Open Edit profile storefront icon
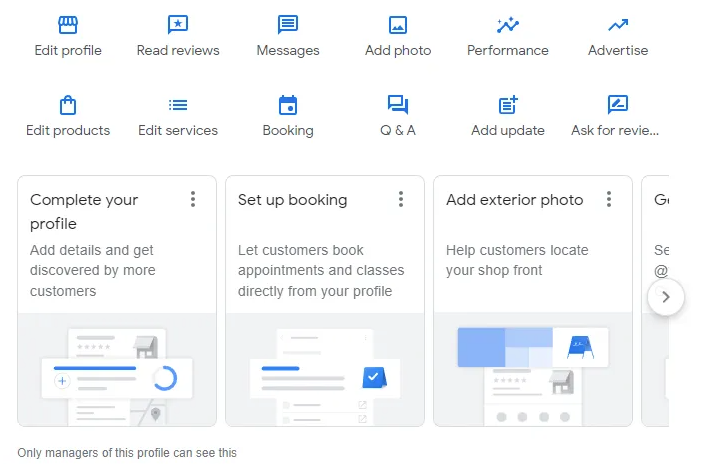This screenshot has width=704, height=464. tap(68, 25)
